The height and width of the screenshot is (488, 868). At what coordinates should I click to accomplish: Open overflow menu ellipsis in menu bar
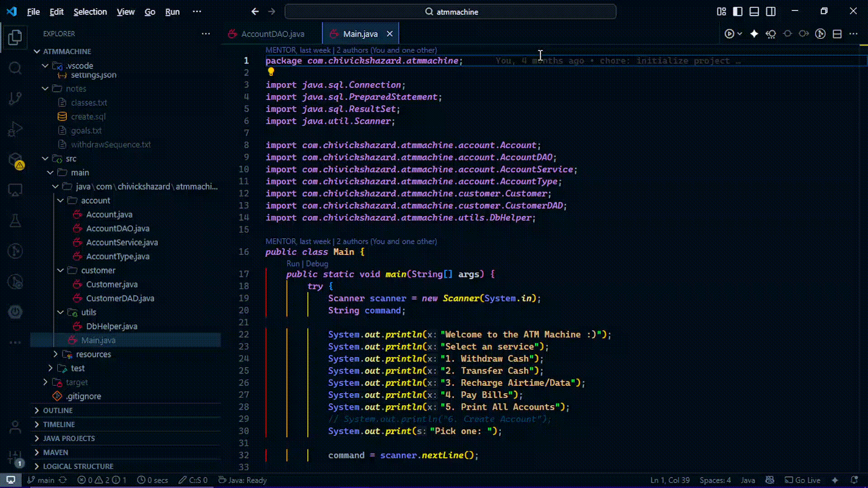point(197,12)
